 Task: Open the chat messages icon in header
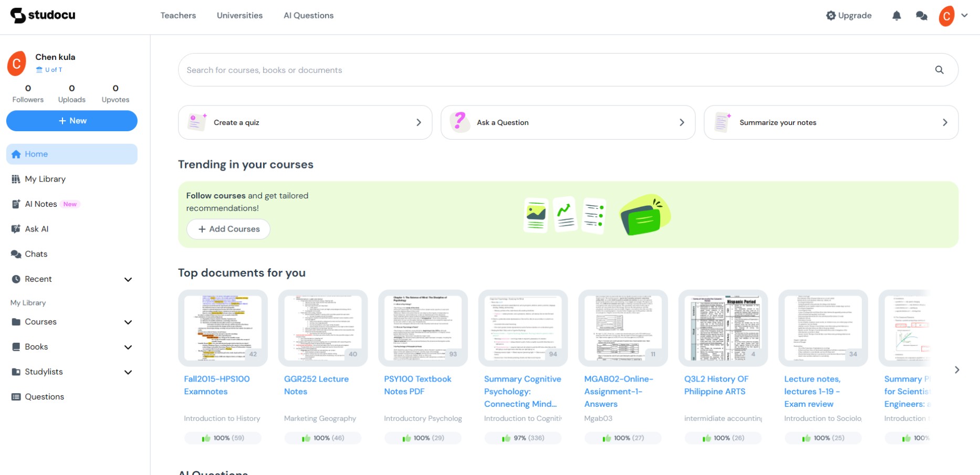[x=921, y=16]
